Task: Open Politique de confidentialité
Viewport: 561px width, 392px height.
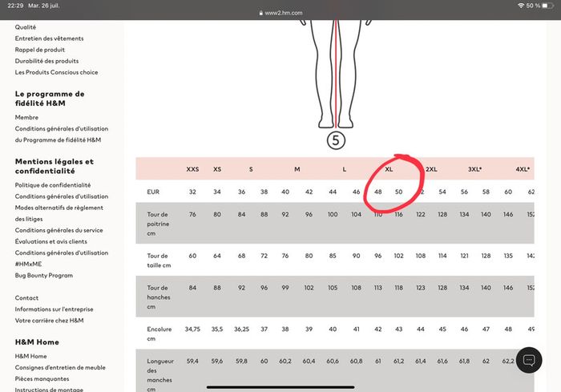Action: click(52, 185)
